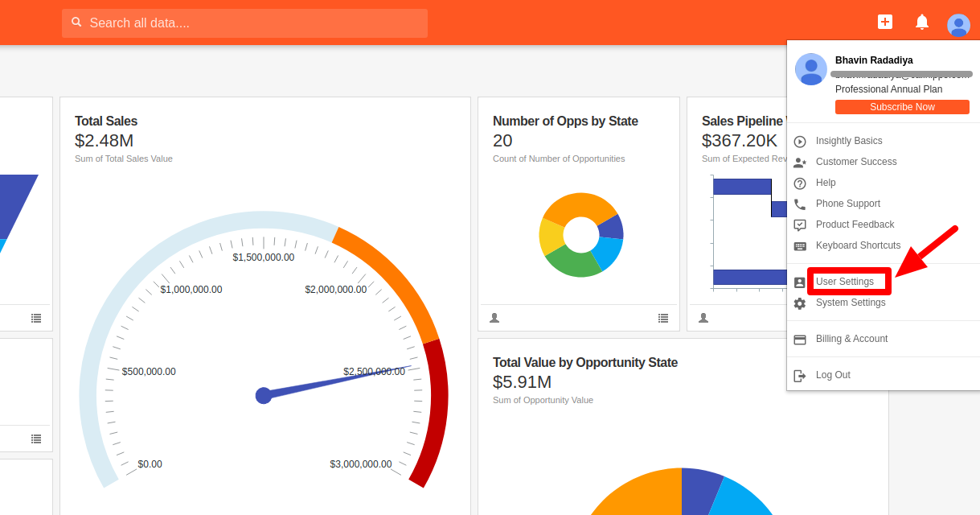Open Billing & Account
Screen dimensions: 980x515
click(x=851, y=339)
